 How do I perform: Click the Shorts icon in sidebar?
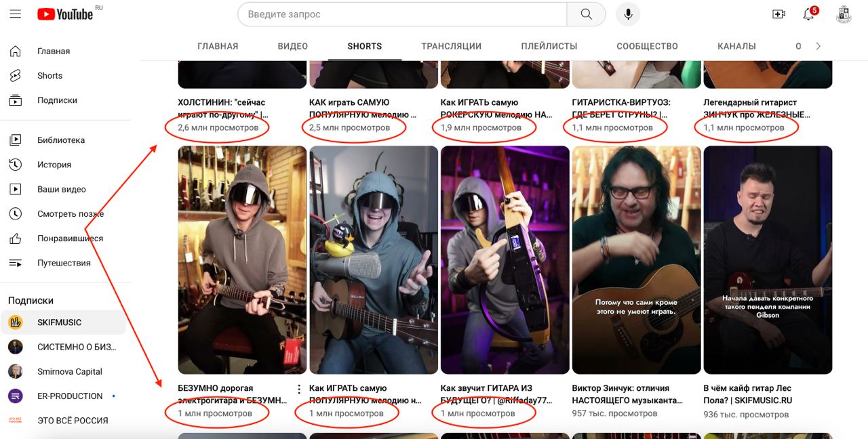pyautogui.click(x=15, y=75)
